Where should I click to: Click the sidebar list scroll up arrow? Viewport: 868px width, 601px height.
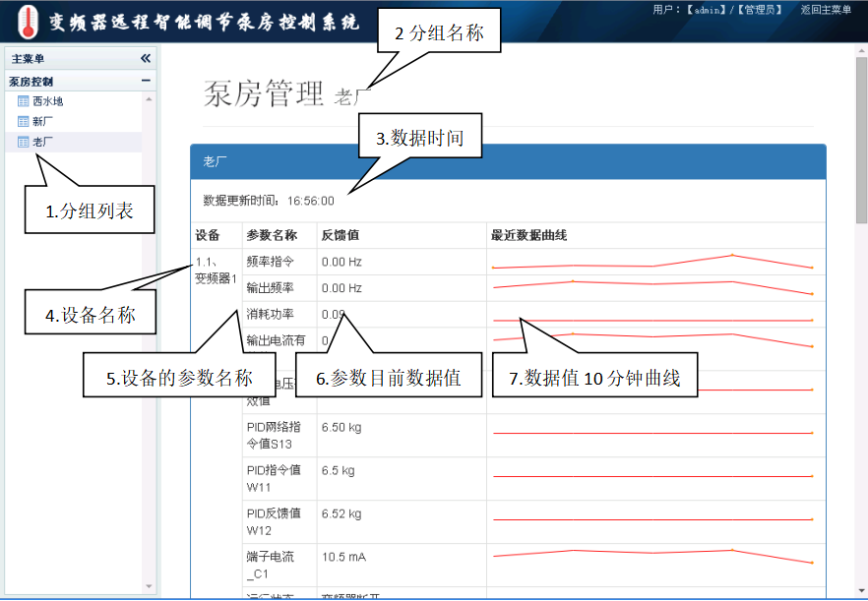pos(149,98)
